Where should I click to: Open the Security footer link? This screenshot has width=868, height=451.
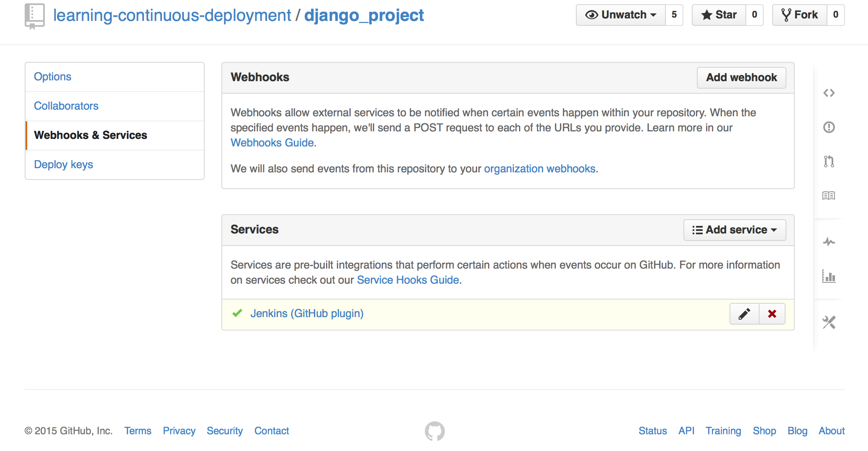(x=225, y=431)
